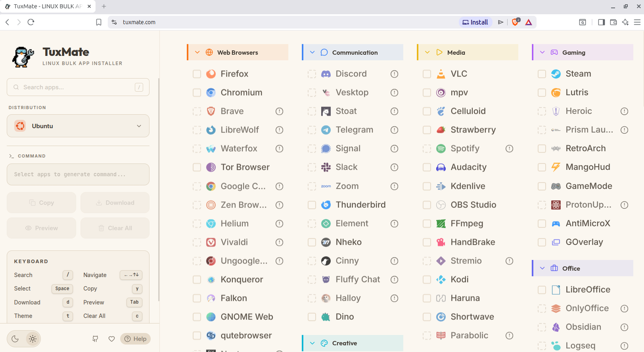Open the info icon next to Stremio
This screenshot has width=644, height=352.
[x=510, y=261]
